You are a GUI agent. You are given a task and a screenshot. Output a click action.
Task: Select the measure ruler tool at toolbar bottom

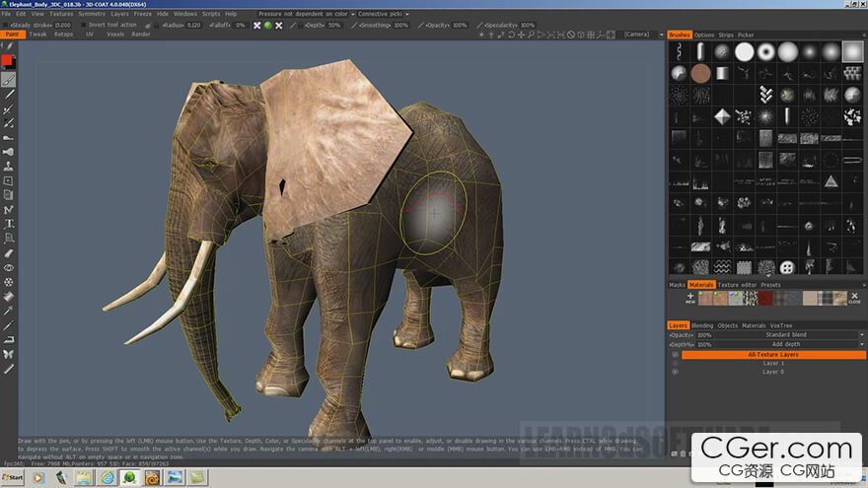[x=8, y=369]
